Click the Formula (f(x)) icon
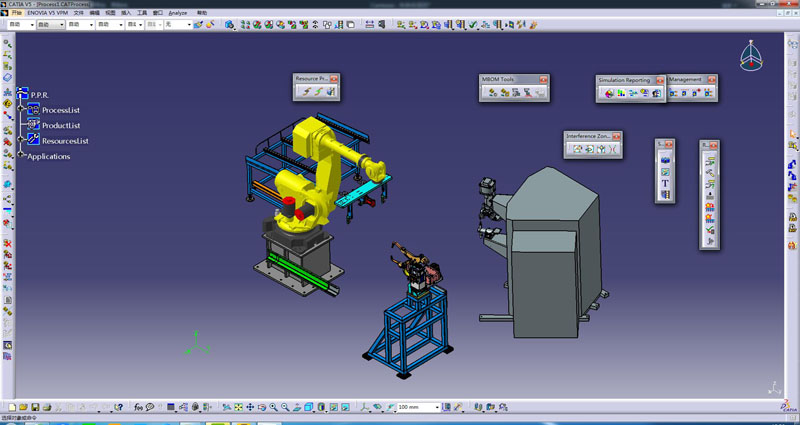 pos(138,407)
